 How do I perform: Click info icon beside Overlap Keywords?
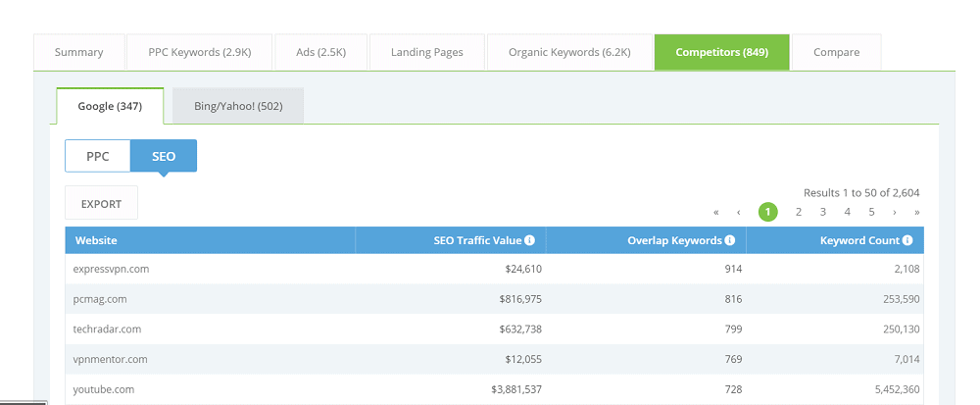point(730,240)
